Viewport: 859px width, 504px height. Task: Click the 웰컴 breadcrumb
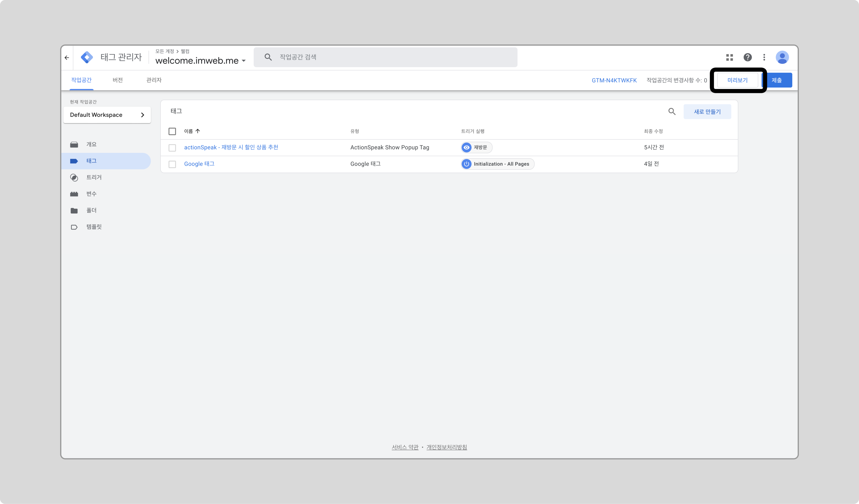[x=185, y=51]
